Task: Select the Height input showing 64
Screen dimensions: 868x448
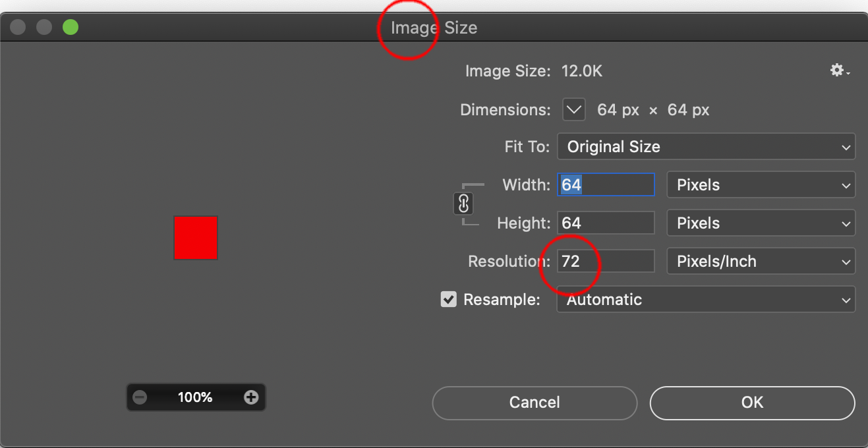Action: (605, 223)
